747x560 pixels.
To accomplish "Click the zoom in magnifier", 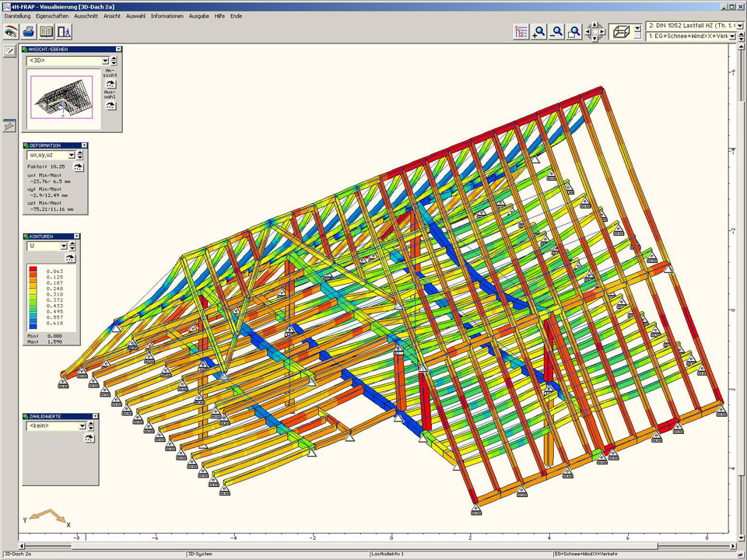I will point(538,32).
